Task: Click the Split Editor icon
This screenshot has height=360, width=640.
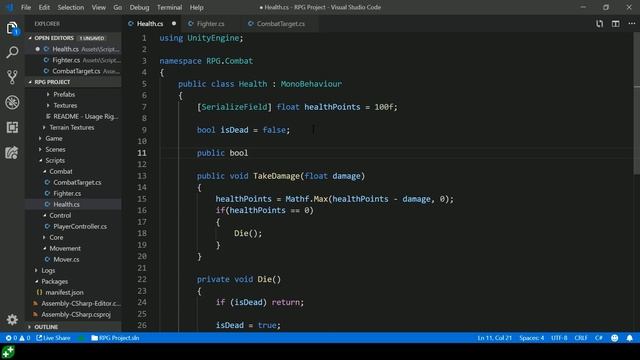Action: (616, 24)
